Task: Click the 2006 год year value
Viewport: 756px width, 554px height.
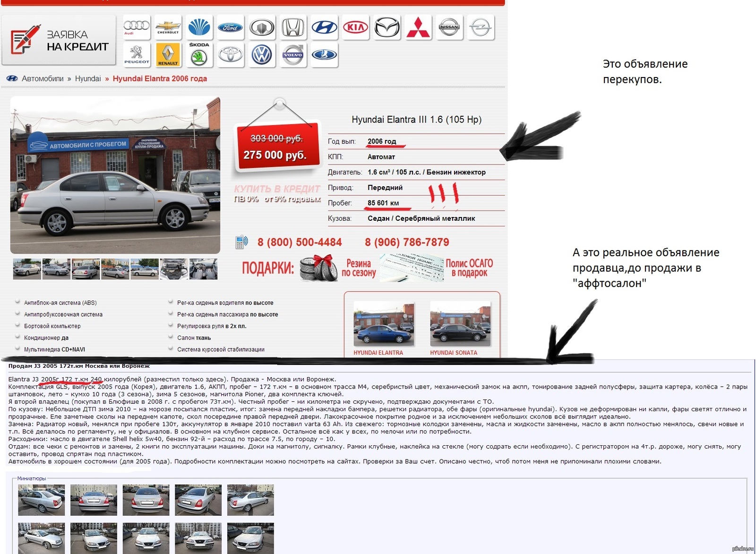Action: tap(382, 141)
